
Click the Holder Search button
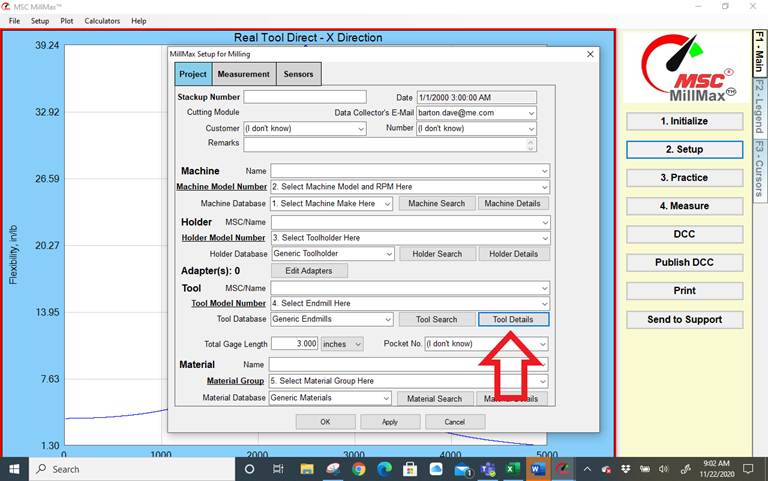[437, 254]
